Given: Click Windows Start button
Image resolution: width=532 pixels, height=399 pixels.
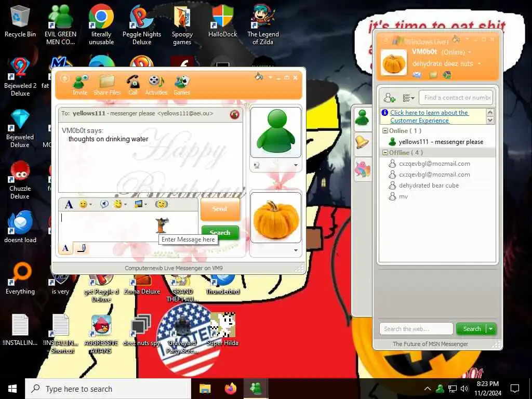Looking at the screenshot, I should point(12,389).
